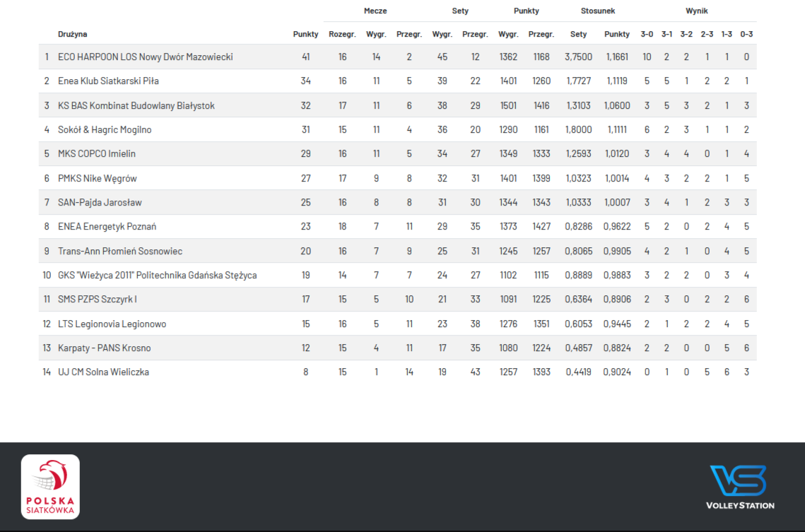Viewport: 805px width, 532px height.
Task: Click the Mecze column group header
Action: click(x=375, y=11)
